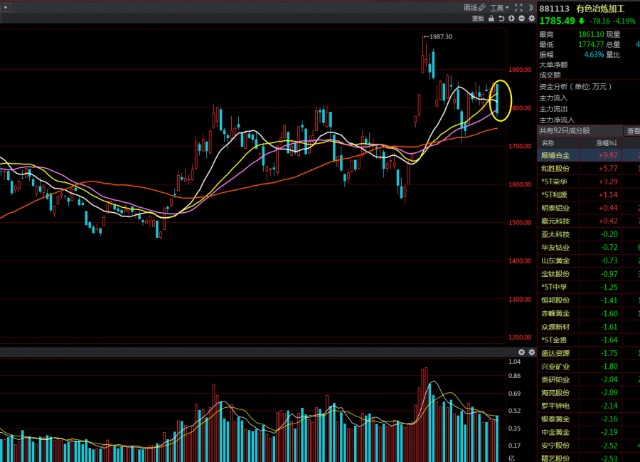
Task: Zoom out chart with minus icon
Action: (521, 18)
